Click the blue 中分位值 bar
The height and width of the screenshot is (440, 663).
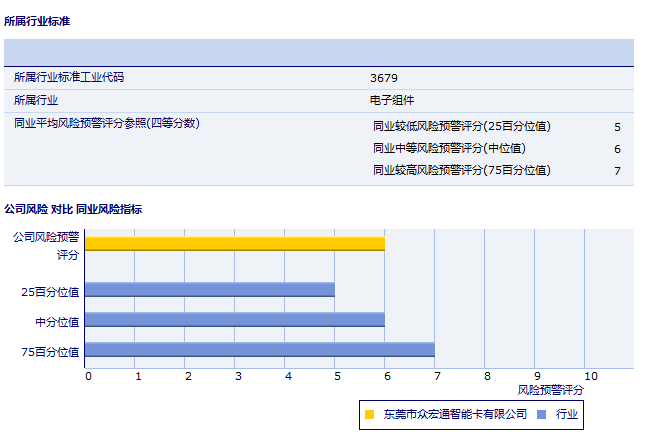click(234, 320)
